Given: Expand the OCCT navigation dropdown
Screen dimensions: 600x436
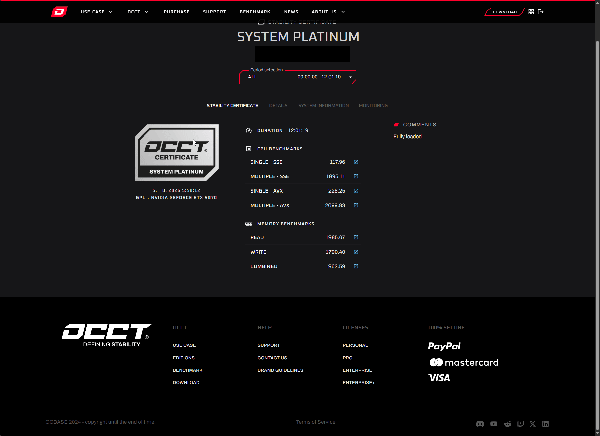Looking at the screenshot, I should tap(138, 12).
